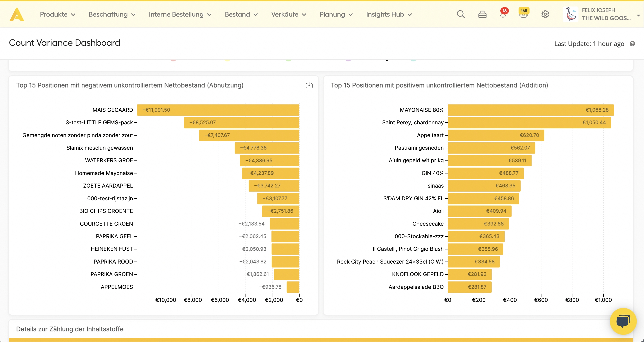Click the search magnifier icon
Image resolution: width=644 pixels, height=342 pixels.
click(x=460, y=15)
